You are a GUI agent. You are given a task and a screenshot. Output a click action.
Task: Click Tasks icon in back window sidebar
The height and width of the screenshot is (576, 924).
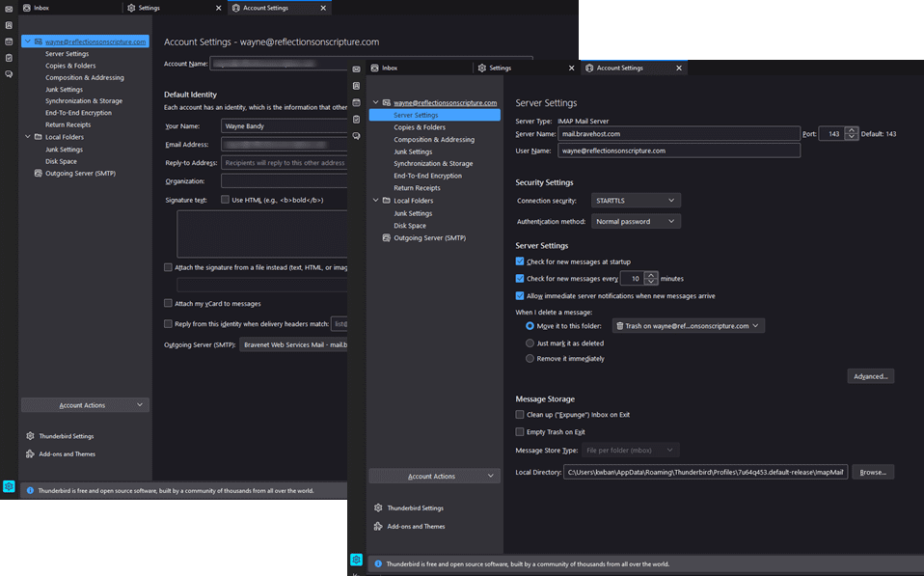click(x=9, y=58)
